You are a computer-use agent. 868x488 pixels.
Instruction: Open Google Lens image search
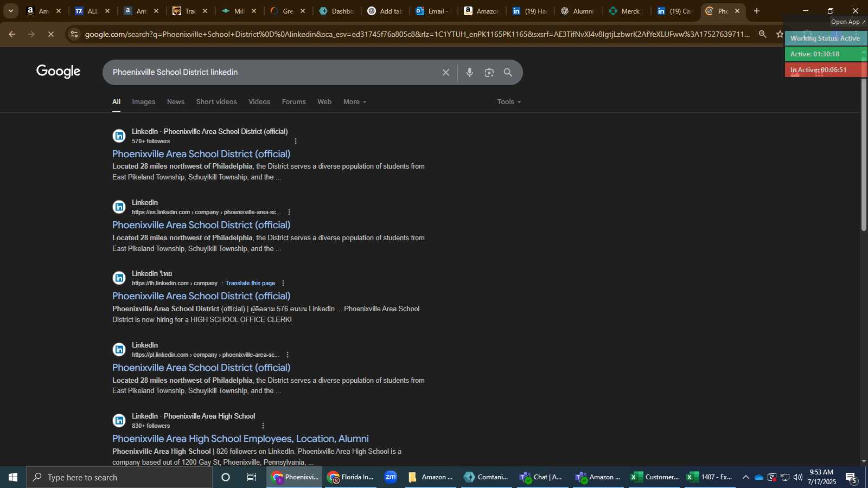[x=489, y=73]
